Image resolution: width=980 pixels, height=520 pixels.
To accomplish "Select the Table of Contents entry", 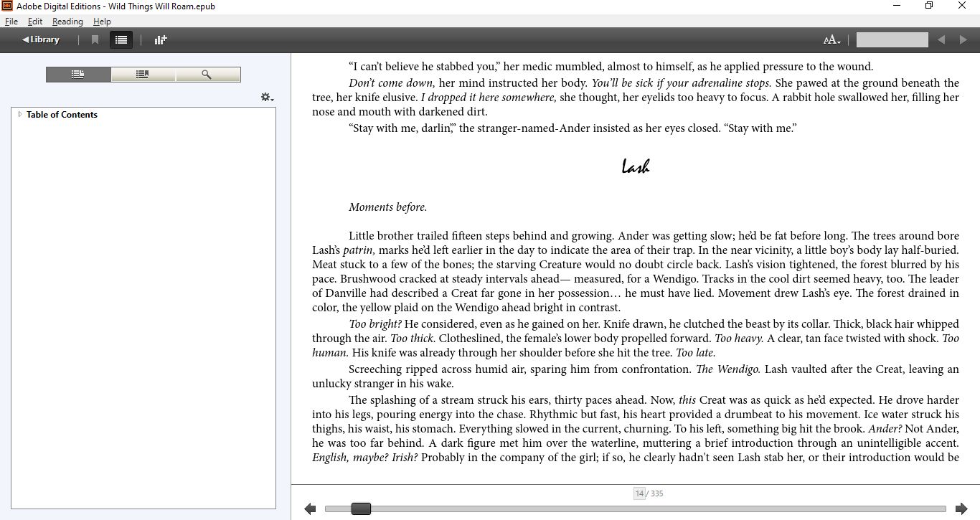I will click(62, 115).
